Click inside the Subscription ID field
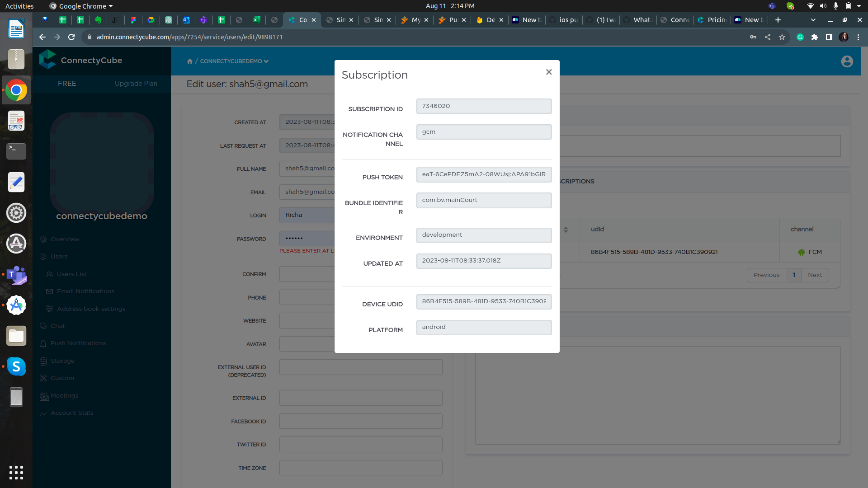The height and width of the screenshot is (488, 868). coord(483,106)
